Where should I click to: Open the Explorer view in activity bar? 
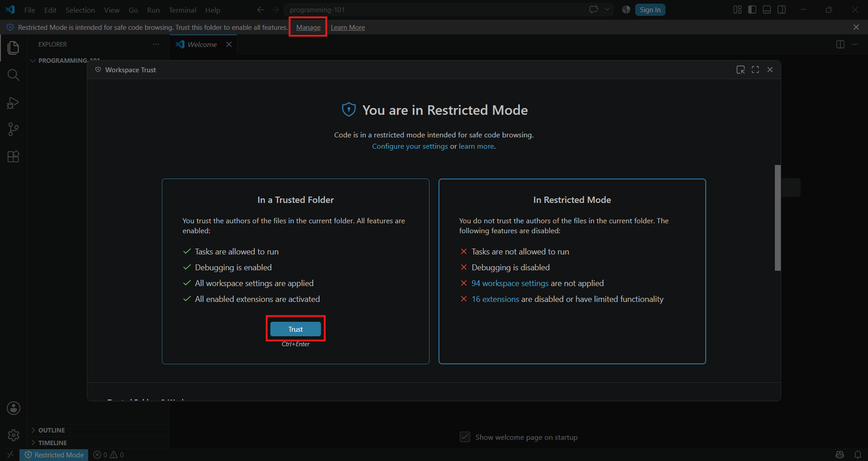tap(14, 48)
